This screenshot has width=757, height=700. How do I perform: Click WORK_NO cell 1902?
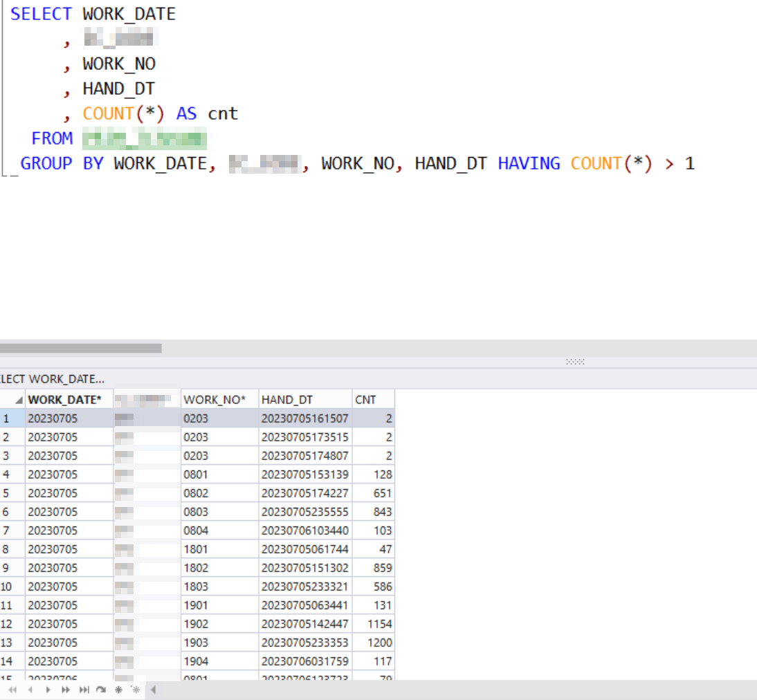219,624
